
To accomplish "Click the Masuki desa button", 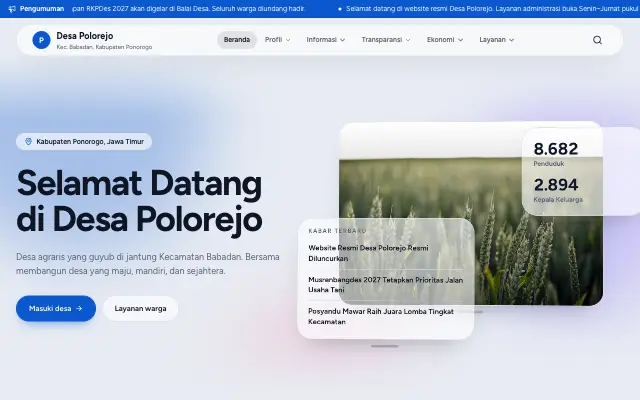I will tap(56, 309).
